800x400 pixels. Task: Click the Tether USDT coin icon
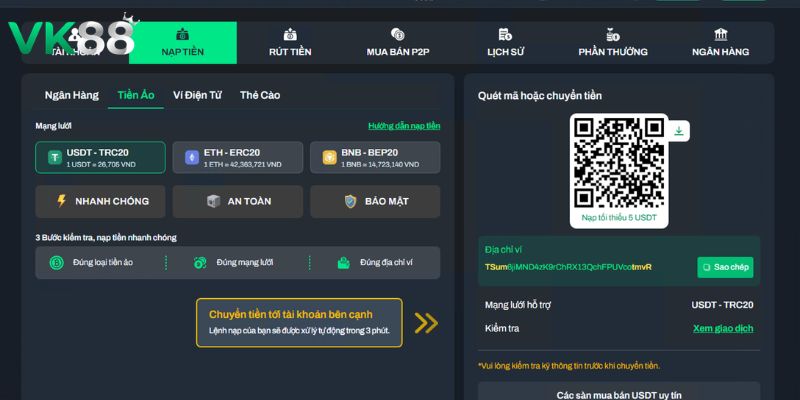[55, 158]
